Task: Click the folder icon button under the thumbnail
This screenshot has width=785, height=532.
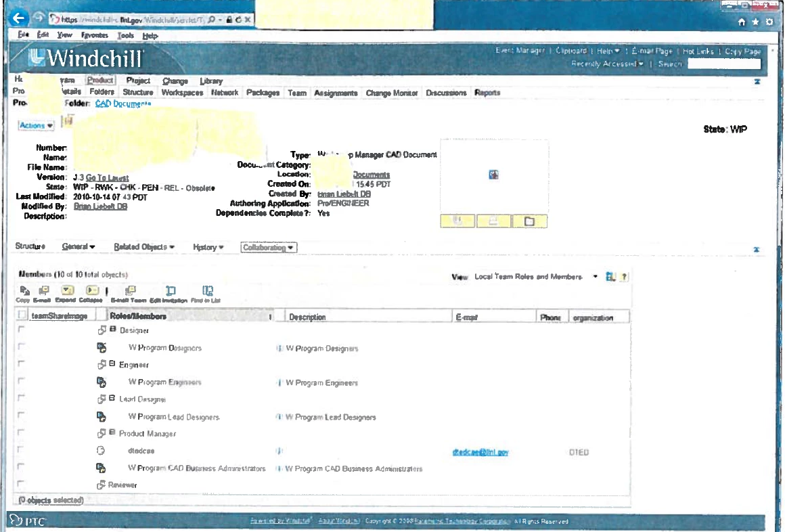Action: pos(529,221)
